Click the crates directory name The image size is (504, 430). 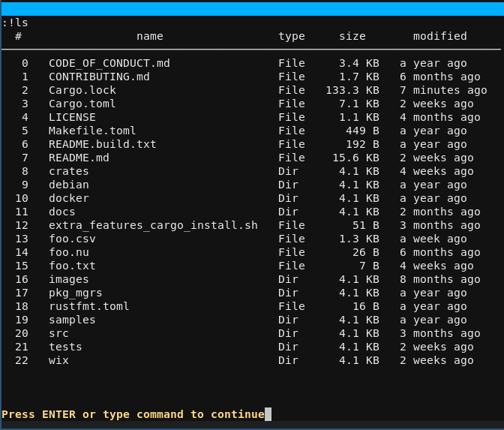coord(69,171)
